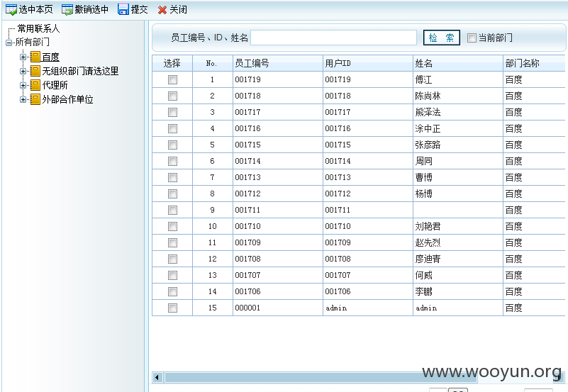Toggle the 当前部门 checkbox
568x392 pixels.
click(472, 38)
